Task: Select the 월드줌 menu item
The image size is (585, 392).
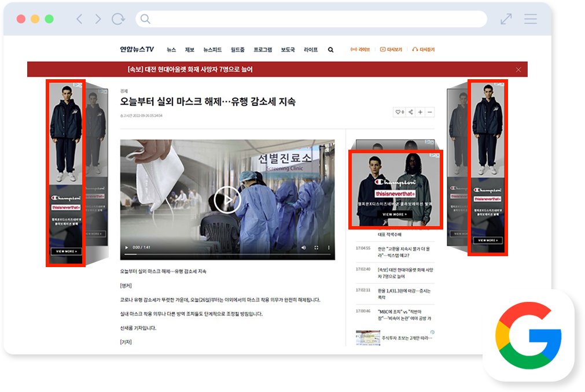Action: coord(237,50)
